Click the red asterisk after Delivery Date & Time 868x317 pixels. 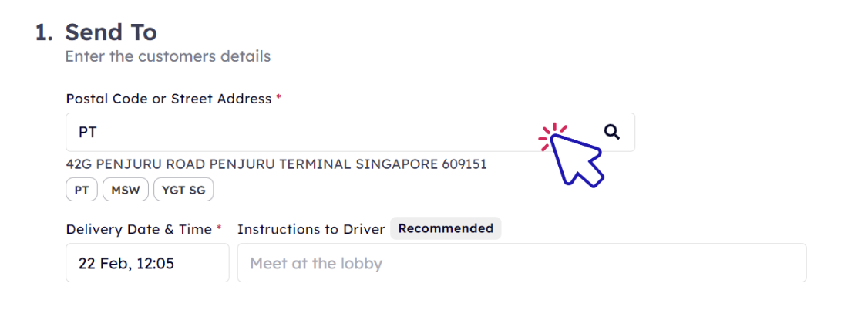tap(219, 227)
